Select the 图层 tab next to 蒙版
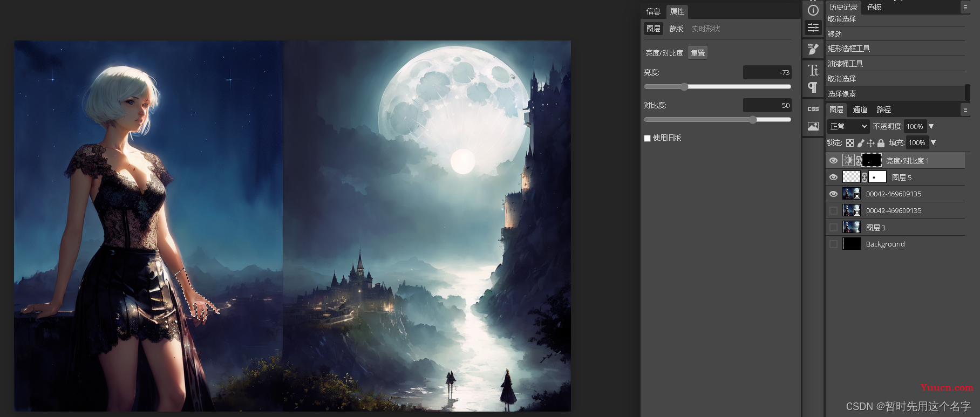 tap(654, 29)
